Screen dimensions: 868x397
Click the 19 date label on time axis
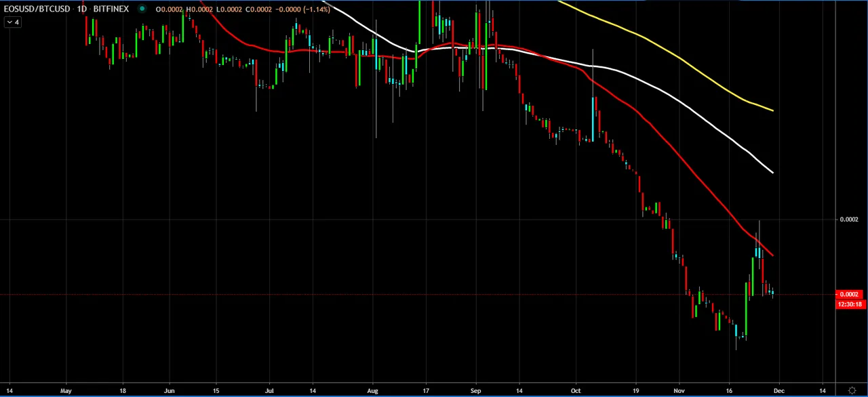point(636,391)
